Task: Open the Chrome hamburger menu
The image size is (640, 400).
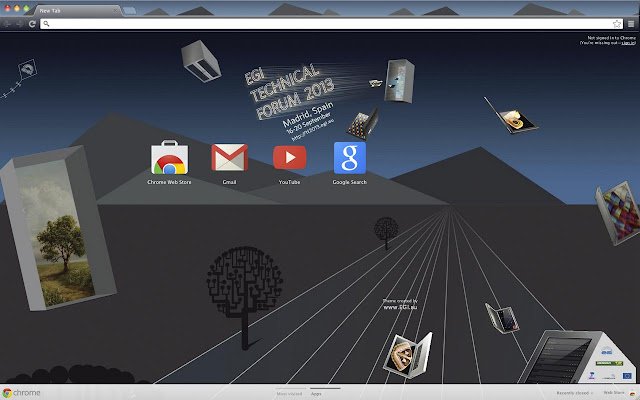Action: (x=631, y=24)
